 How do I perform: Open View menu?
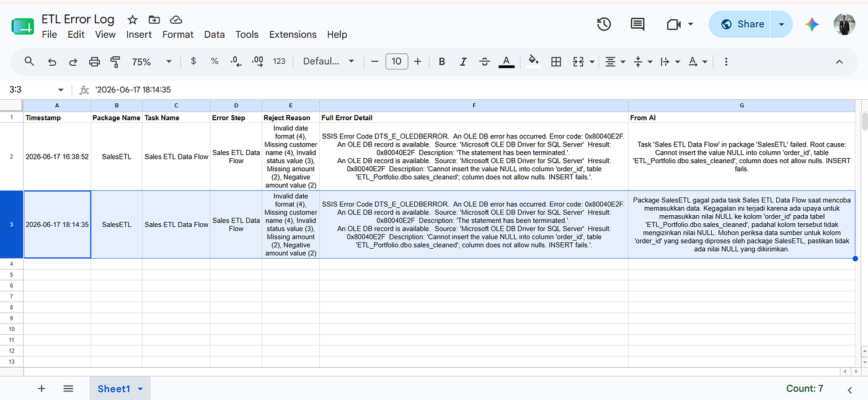coord(105,35)
